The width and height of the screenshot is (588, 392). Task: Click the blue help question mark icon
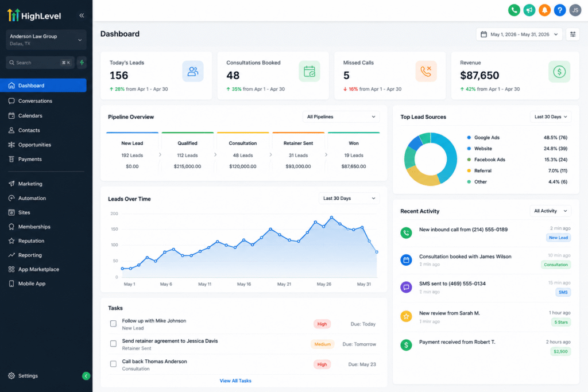[x=560, y=10]
